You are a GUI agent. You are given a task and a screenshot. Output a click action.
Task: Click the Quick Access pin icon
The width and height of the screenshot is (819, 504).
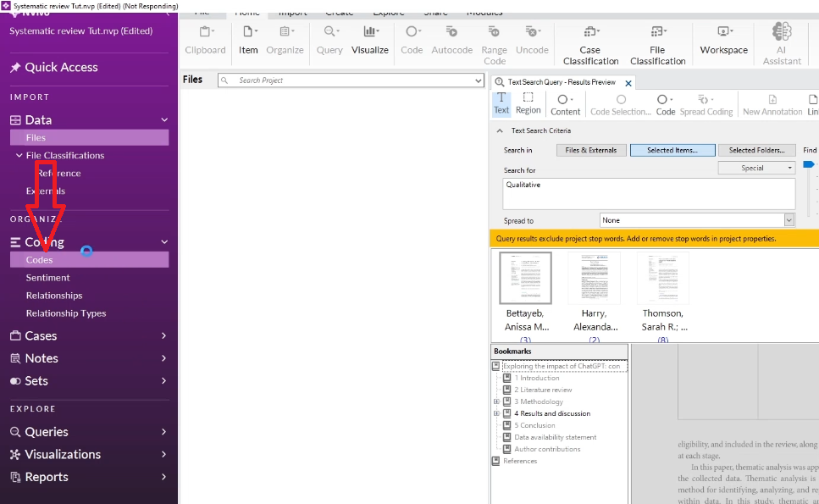tap(15, 68)
